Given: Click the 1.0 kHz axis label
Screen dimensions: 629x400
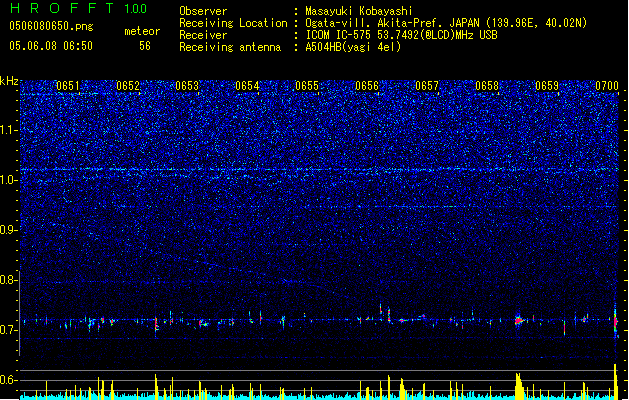Looking at the screenshot, I should pos(9,180).
